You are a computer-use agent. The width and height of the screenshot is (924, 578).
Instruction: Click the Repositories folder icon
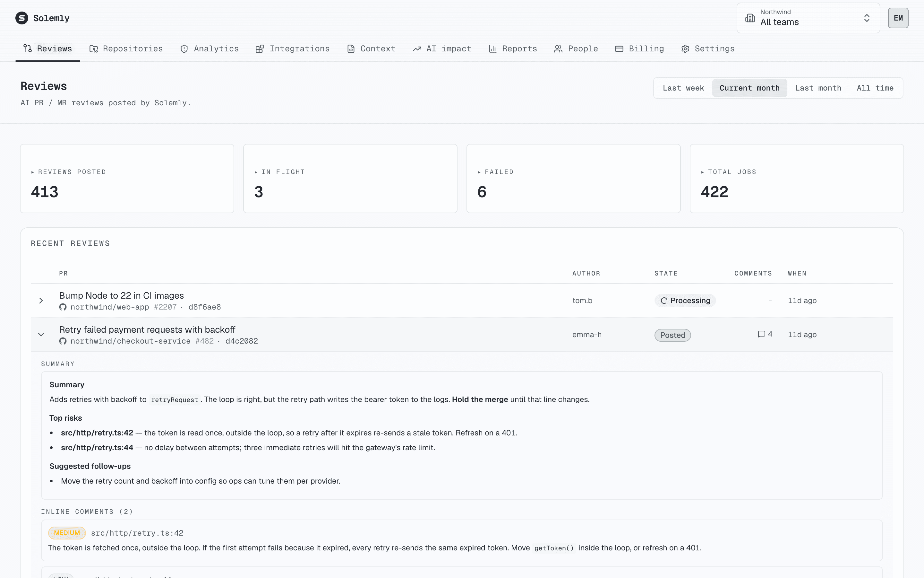pyautogui.click(x=94, y=49)
